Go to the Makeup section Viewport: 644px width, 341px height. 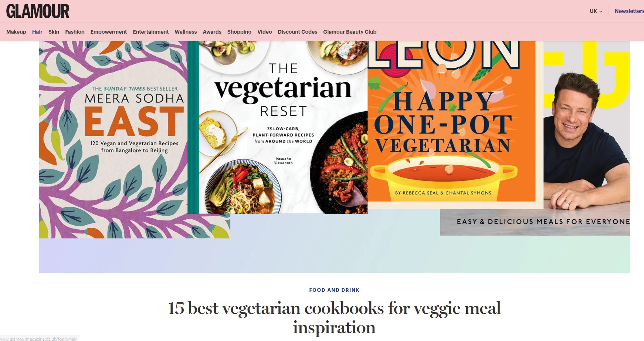[x=16, y=32]
